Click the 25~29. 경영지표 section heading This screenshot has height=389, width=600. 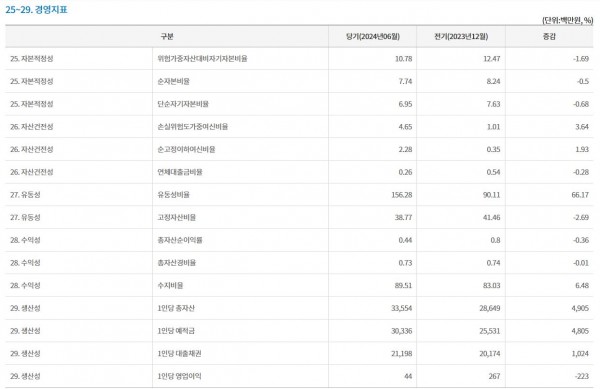[x=36, y=10]
